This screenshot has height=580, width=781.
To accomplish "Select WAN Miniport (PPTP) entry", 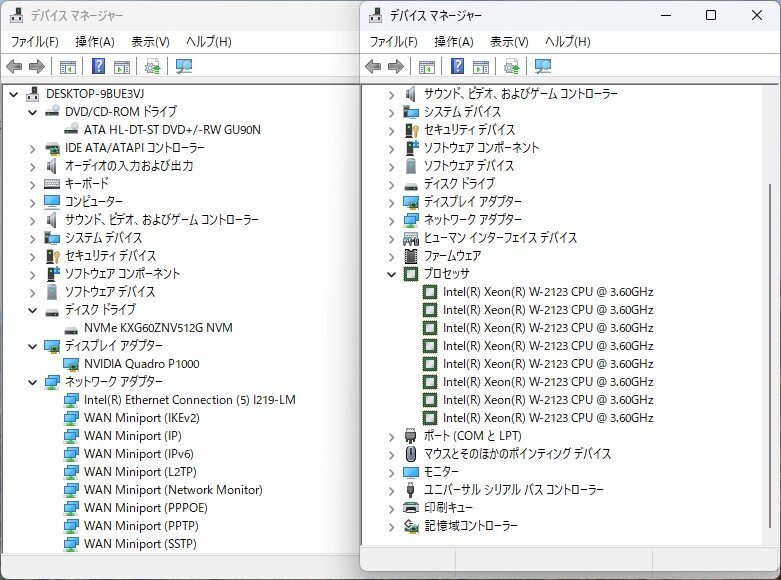I will (x=141, y=525).
